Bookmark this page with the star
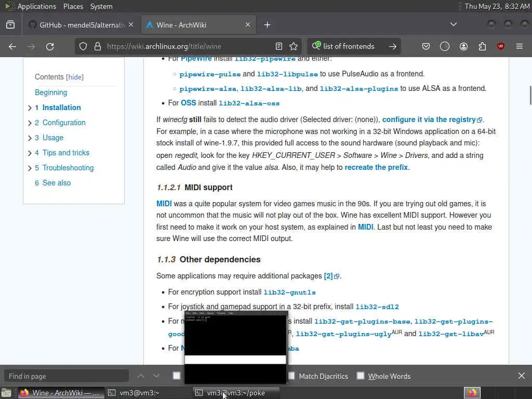This screenshot has width=532, height=399. (x=294, y=46)
